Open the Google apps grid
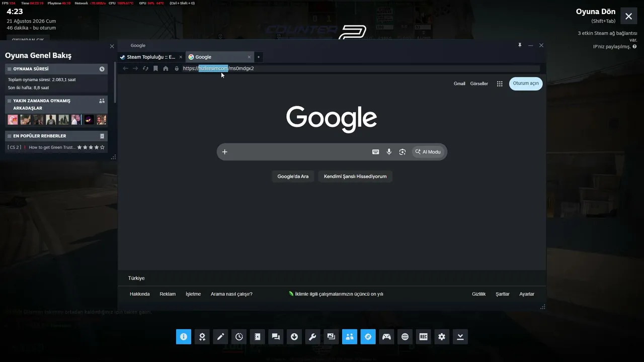The height and width of the screenshot is (362, 644). (500, 84)
